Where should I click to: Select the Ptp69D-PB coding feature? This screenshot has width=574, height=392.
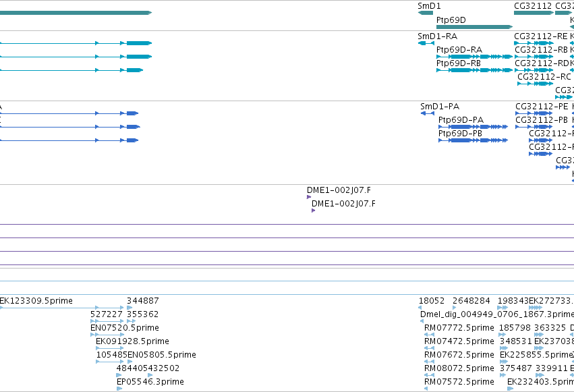tap(473, 140)
